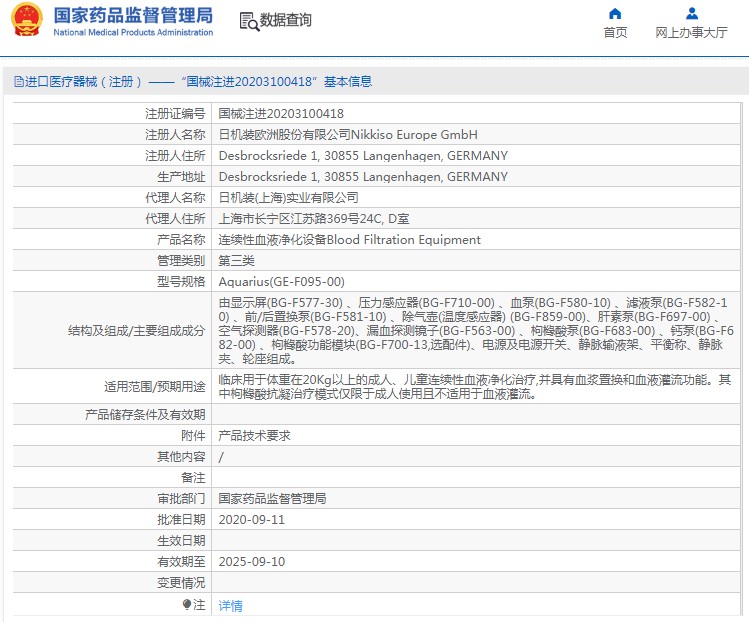Click the 首页 home icon
Screen dimensions: 749x622
click(615, 13)
